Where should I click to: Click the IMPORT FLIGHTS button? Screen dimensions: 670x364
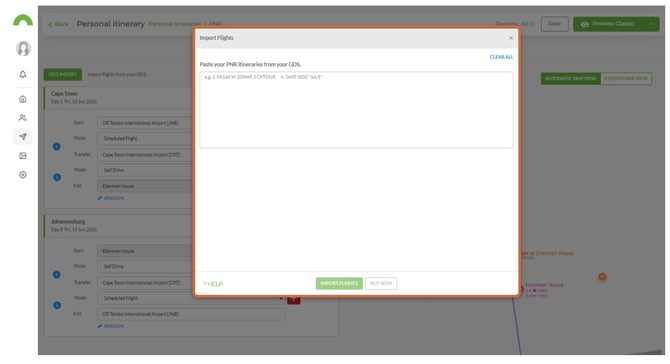(x=339, y=283)
